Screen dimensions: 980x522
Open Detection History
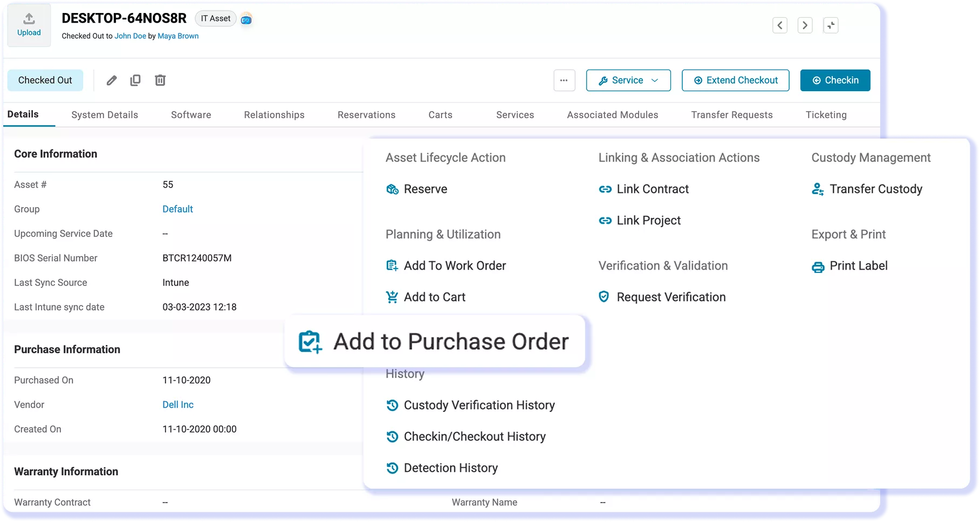[x=442, y=468]
